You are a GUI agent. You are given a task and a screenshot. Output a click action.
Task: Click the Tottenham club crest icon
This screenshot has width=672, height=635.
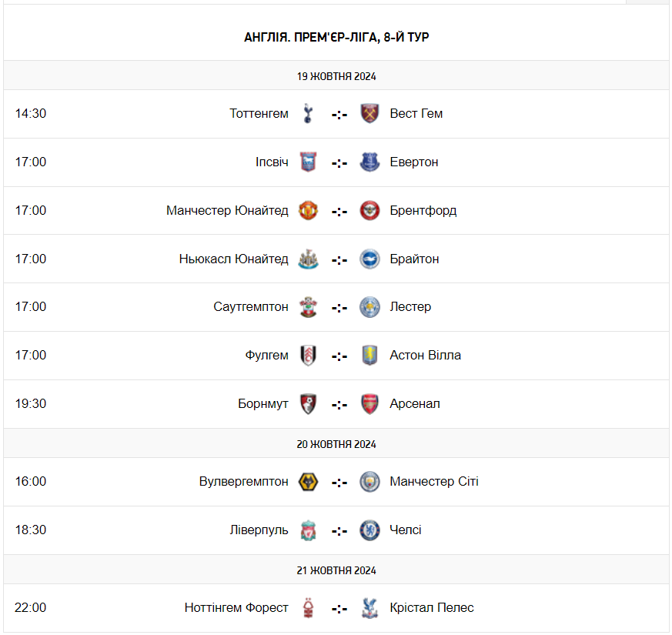pos(308,113)
